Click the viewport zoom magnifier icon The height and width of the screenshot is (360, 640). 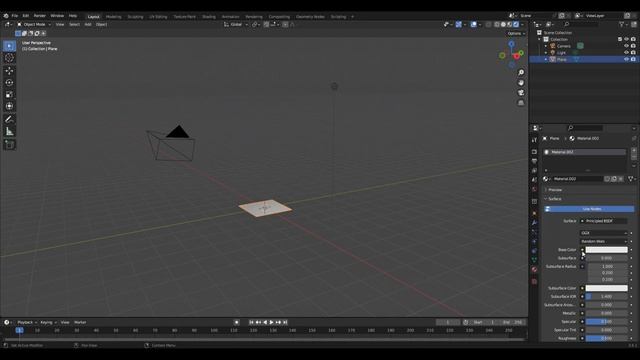(x=521, y=73)
